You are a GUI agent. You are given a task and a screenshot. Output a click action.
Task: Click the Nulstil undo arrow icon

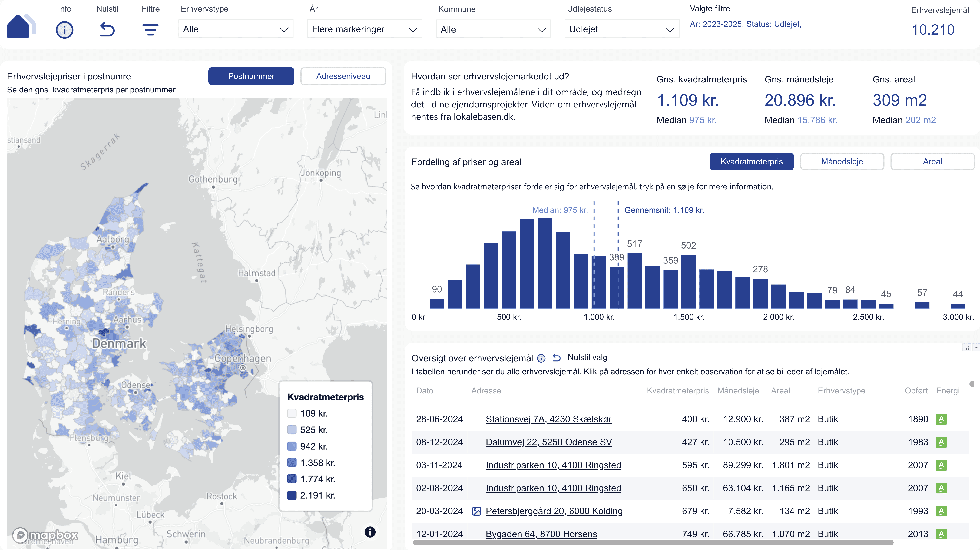click(107, 29)
